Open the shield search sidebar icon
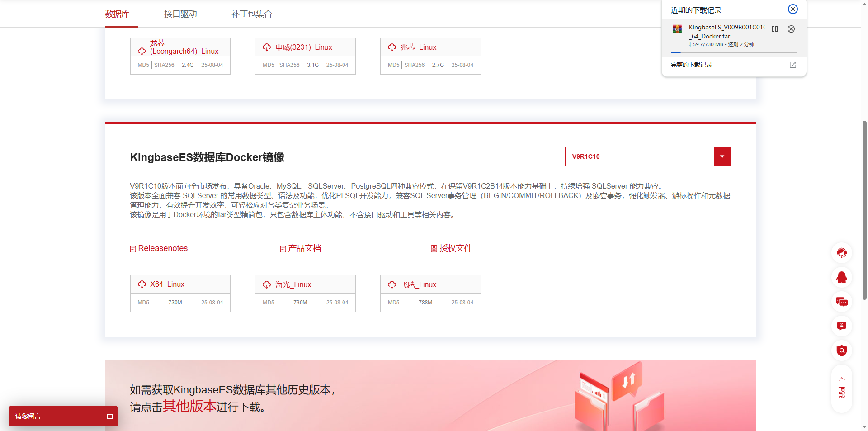 click(842, 350)
